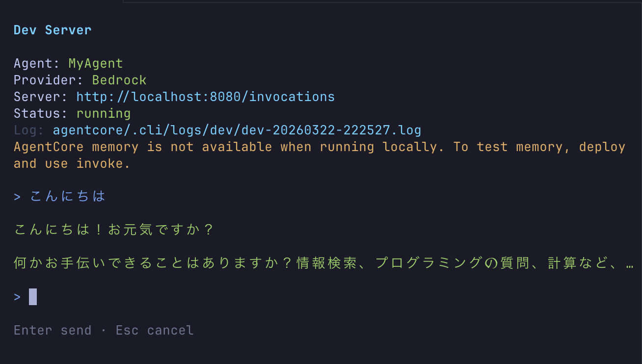Click the prompt arrow beside the cursor
Screen dimensions: 642x364
coord(17,297)
